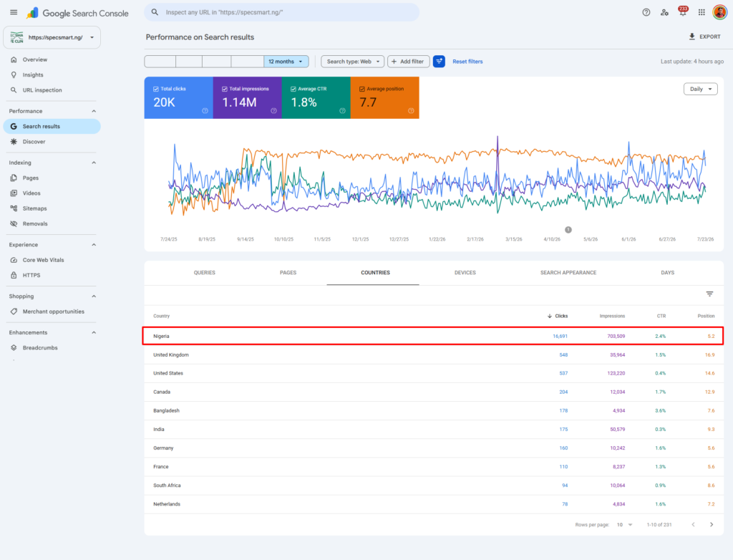This screenshot has height=560, width=733.
Task: Click the Export button
Action: [705, 37]
